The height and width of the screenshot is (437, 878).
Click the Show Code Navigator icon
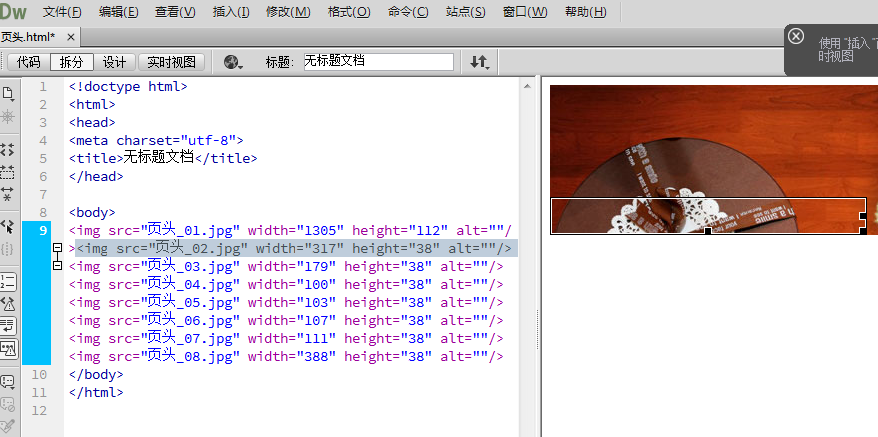coord(8,117)
